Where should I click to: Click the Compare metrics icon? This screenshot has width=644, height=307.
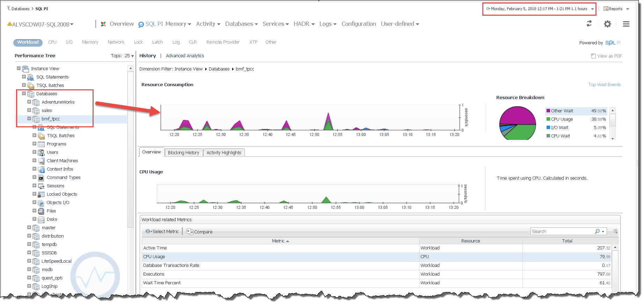[190, 232]
